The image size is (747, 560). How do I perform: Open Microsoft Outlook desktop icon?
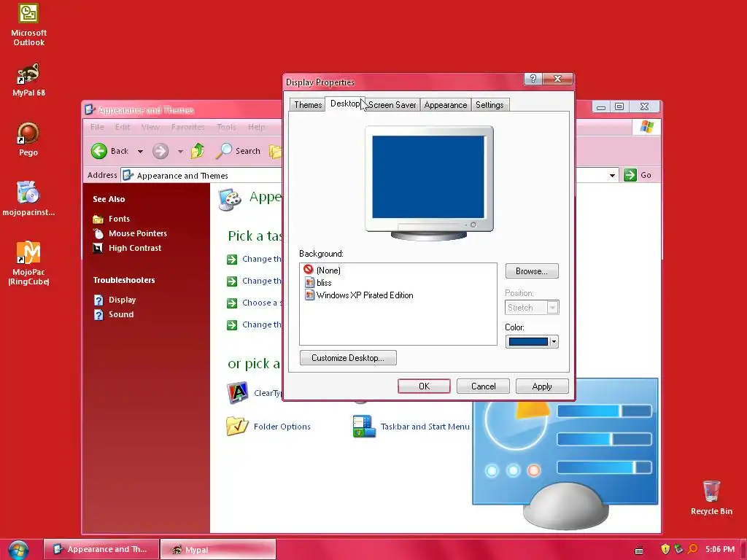pos(28,25)
